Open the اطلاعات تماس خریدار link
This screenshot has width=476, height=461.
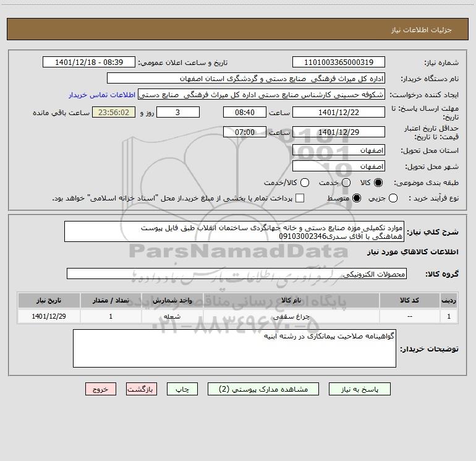[x=102, y=95]
